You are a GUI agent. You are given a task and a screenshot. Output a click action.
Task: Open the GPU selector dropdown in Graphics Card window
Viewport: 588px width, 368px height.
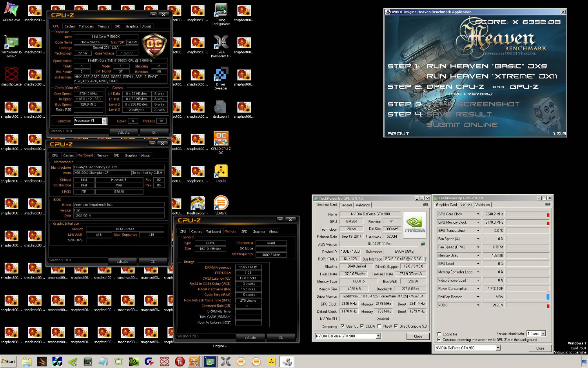[x=378, y=336]
